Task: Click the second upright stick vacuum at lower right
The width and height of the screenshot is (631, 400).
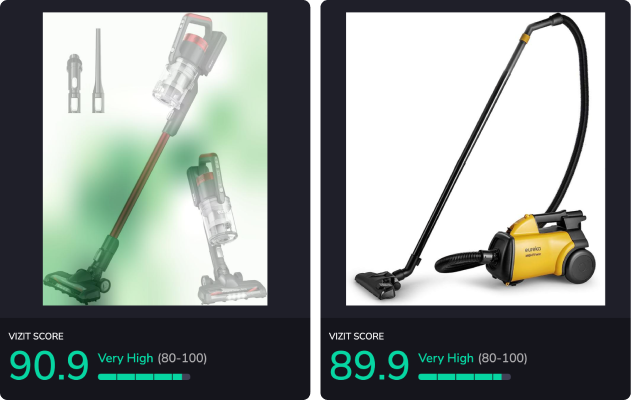Action: coord(224,229)
